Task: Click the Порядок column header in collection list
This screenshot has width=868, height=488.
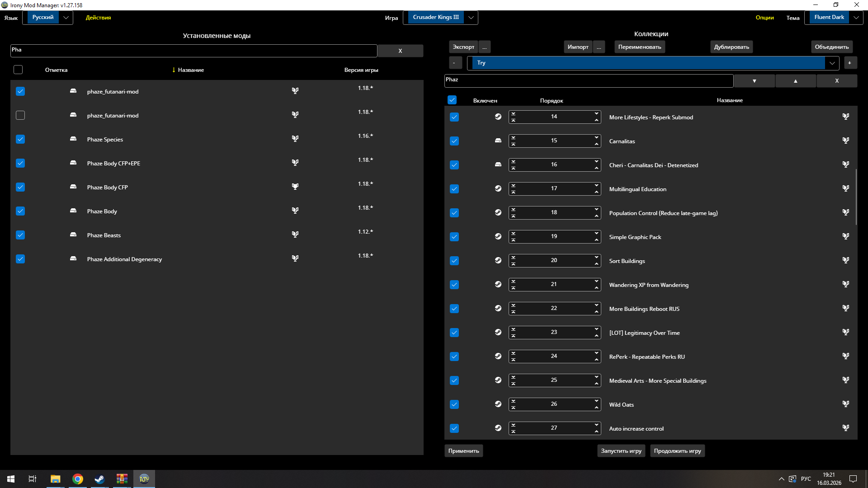Action: [552, 100]
